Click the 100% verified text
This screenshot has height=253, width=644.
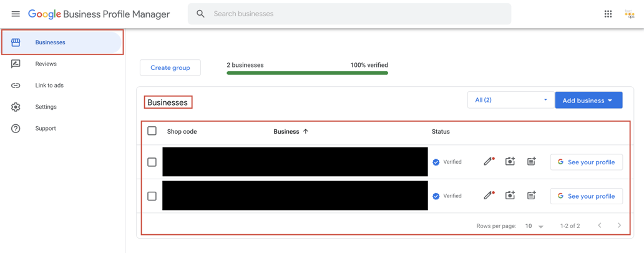(369, 65)
